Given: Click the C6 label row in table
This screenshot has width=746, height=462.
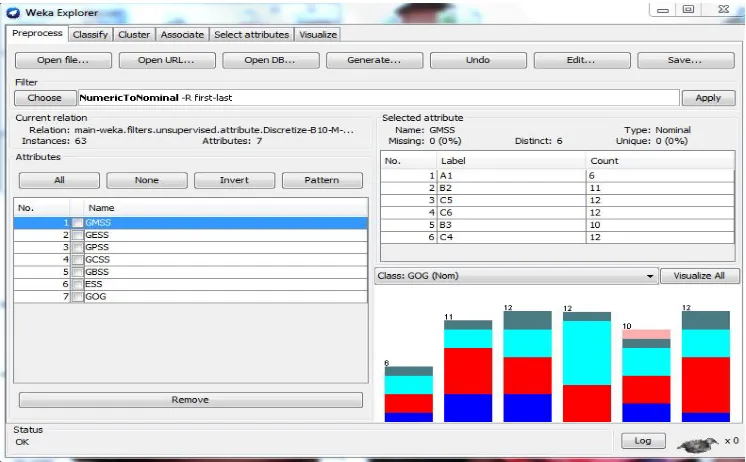Looking at the screenshot, I should [x=558, y=213].
